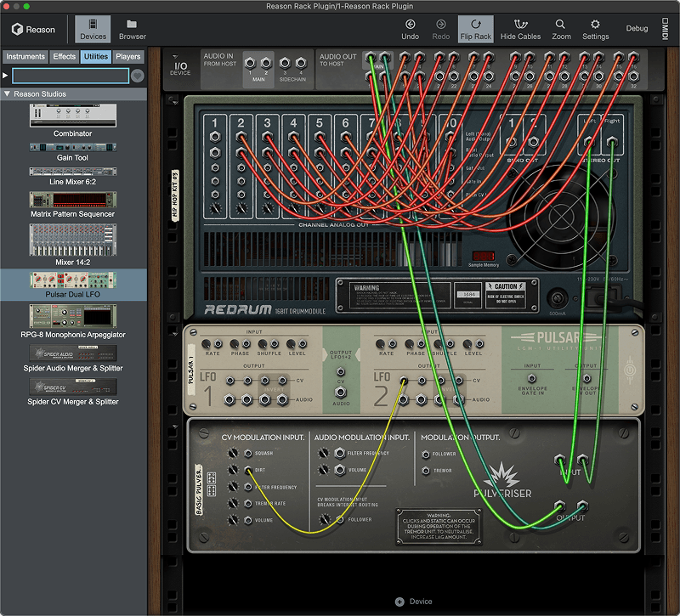Click Pulsar Envelope Gate In jack
The height and width of the screenshot is (616, 680).
tap(532, 378)
